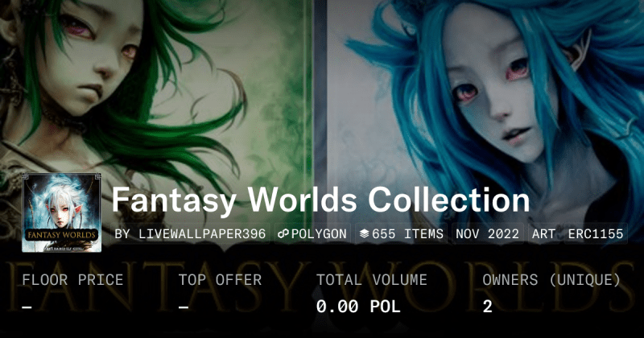This screenshot has height=338, width=644.
Task: Click the ERC1155 token standard tag
Action: 596,234
